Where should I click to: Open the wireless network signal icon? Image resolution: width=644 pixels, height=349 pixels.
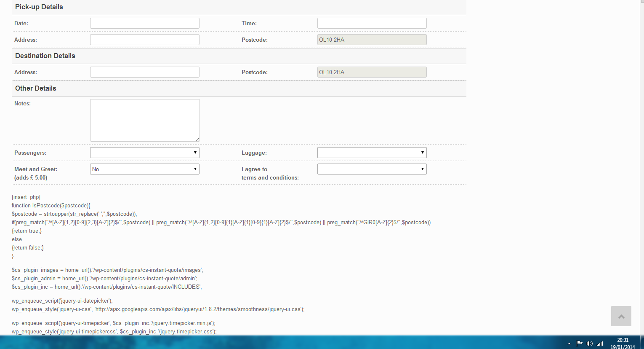[x=600, y=343]
